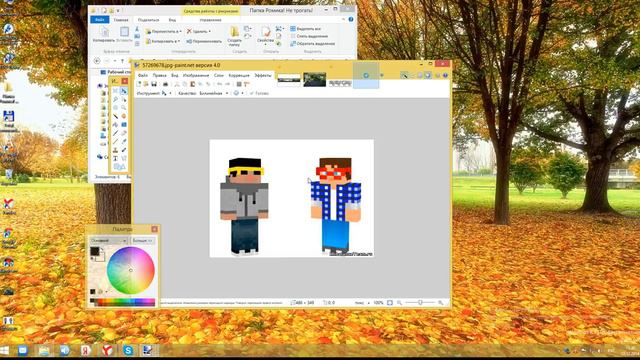
Task: Open the Основной color mode dropdown in Палитра
Action: point(109,241)
